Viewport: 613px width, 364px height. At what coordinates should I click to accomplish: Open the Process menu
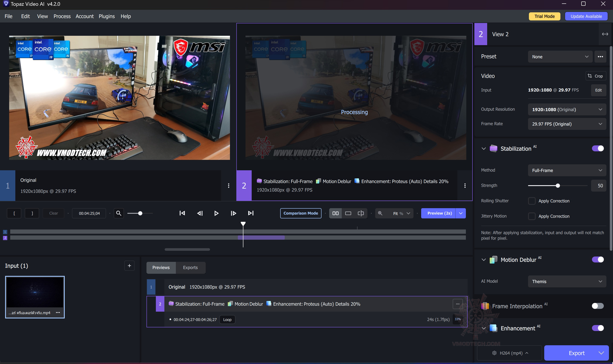pyautogui.click(x=62, y=16)
